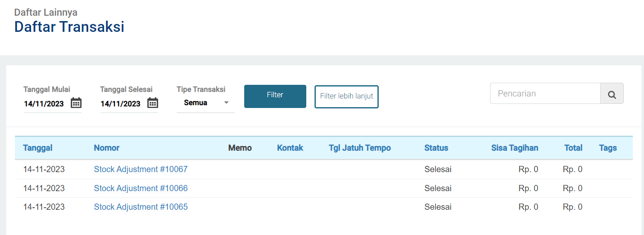644x235 pixels.
Task: Sort by Tgl Jatuh Tempo header
Action: 360,148
